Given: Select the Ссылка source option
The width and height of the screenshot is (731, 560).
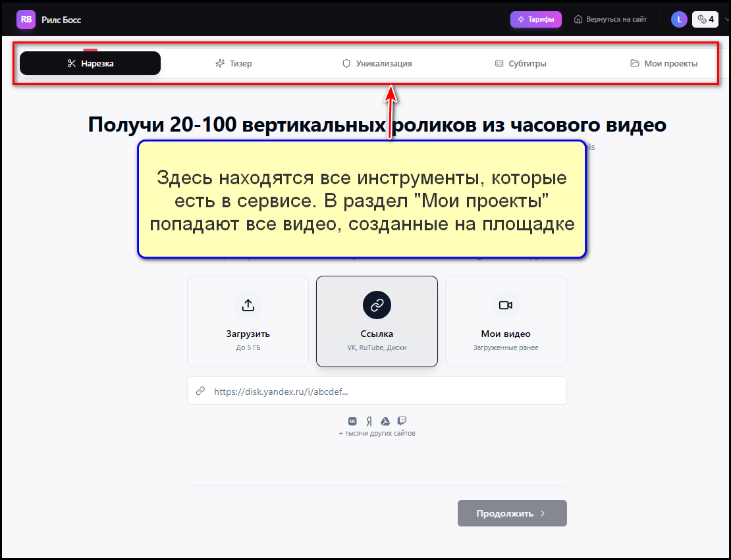Looking at the screenshot, I should (x=377, y=321).
